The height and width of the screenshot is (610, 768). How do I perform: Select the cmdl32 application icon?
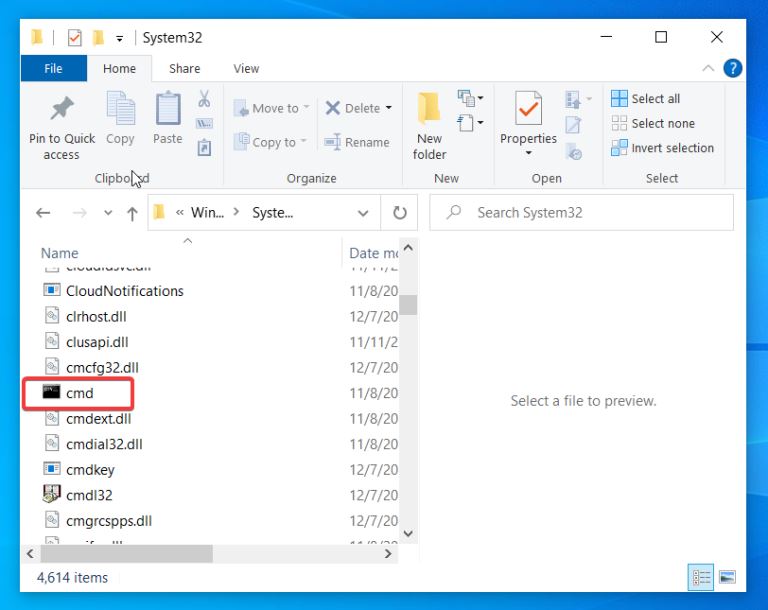coord(51,494)
